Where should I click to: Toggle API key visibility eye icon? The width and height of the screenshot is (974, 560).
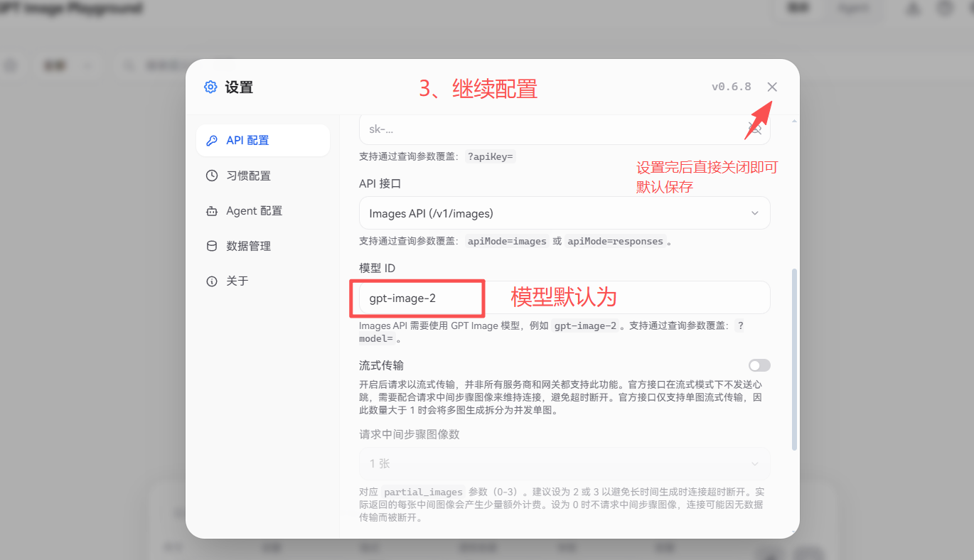[754, 129]
